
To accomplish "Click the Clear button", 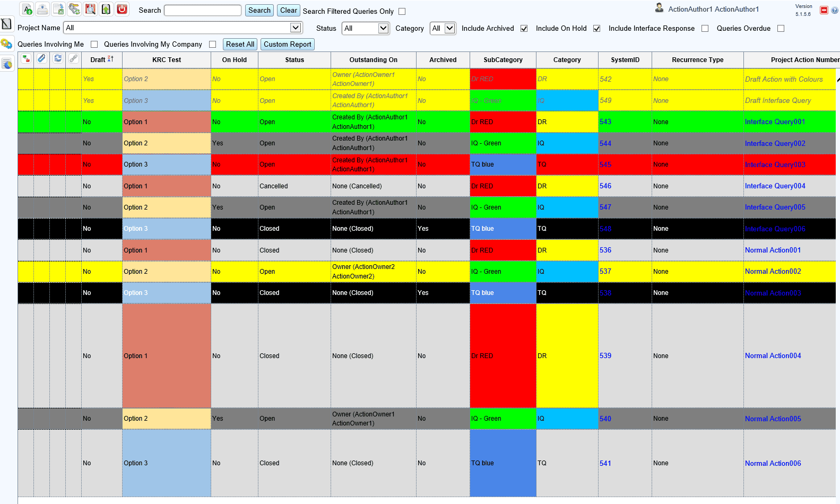I will tap(289, 11).
